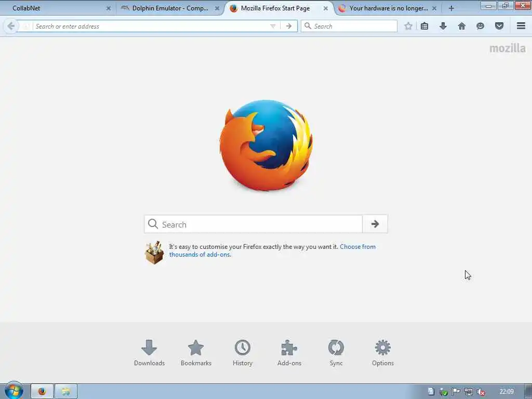The width and height of the screenshot is (532, 399).
Task: Show bookmarks list icon
Action: point(424,26)
